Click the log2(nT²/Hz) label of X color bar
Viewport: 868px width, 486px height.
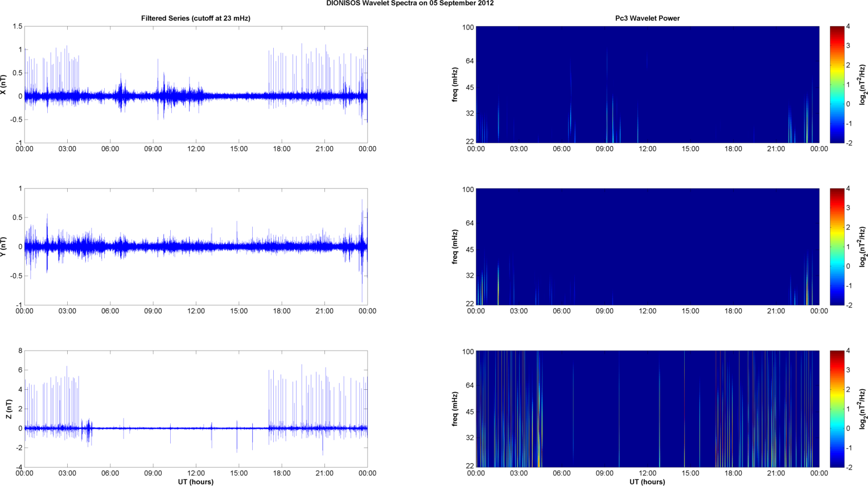[x=862, y=85]
